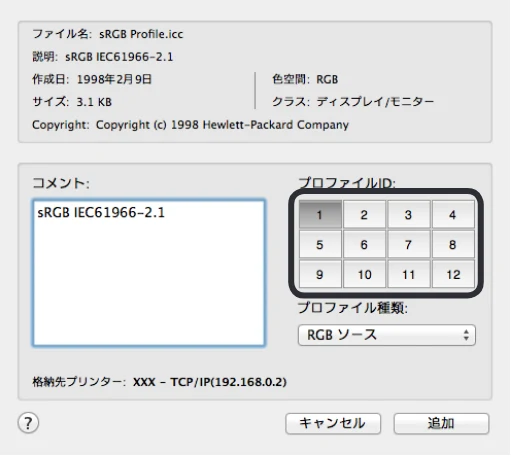Open the RGB ソース profile type dropdown
This screenshot has width=511, height=456.
(387, 335)
